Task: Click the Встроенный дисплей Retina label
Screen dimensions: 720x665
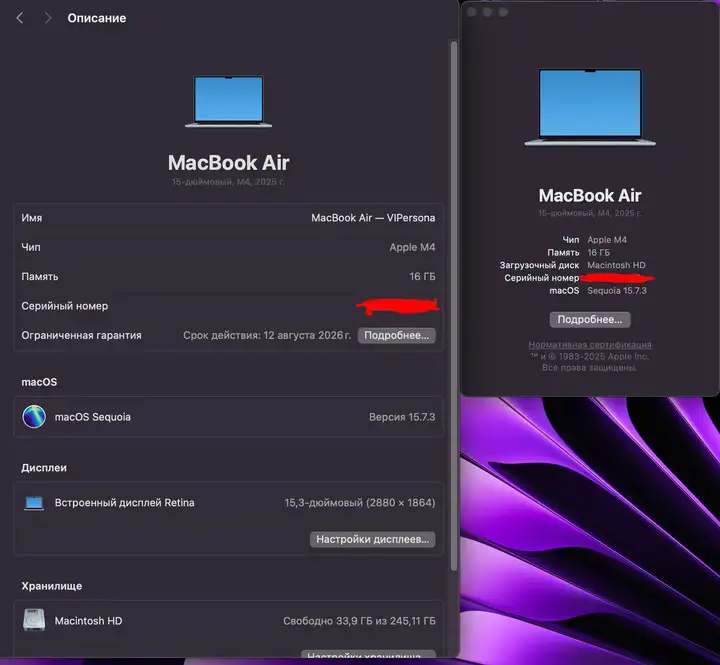Action: (124, 503)
